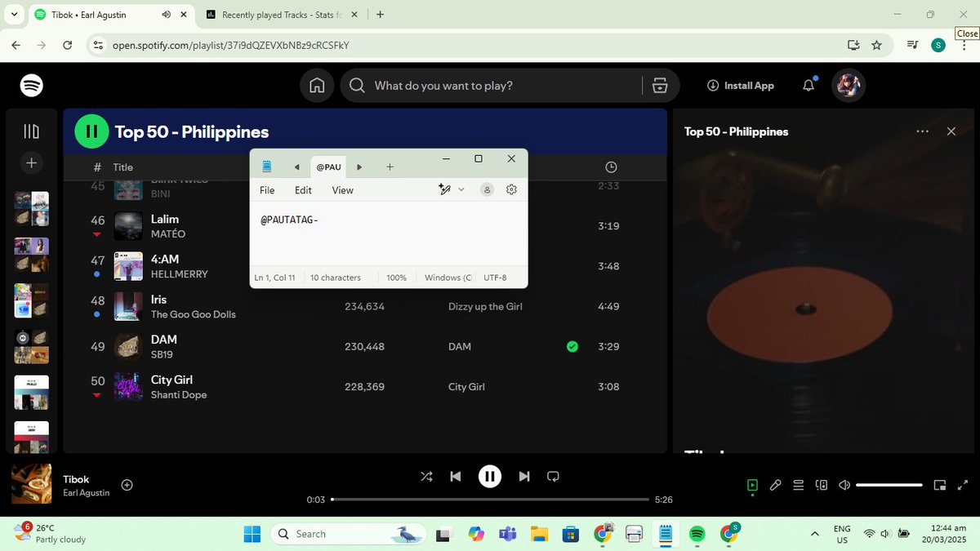The height and width of the screenshot is (551, 980).
Task: Open Chrome media controls icon
Action: [x=912, y=45]
